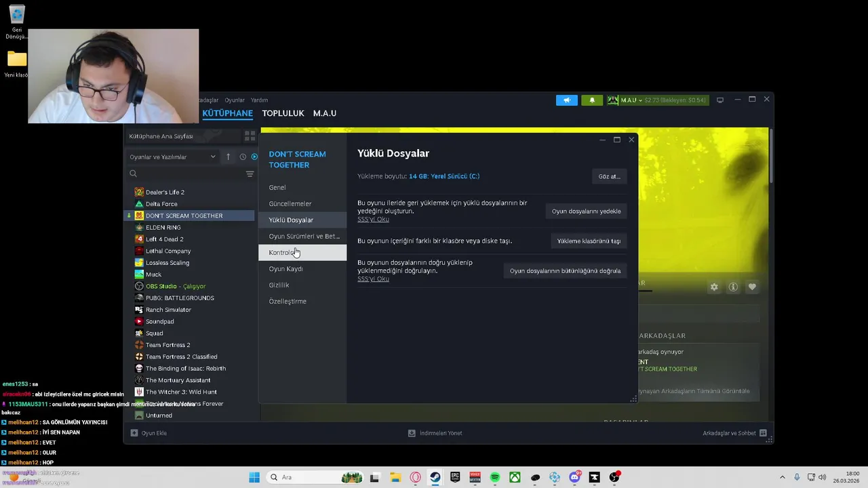This screenshot has height=488, width=868.
Task: Go to Kütüphane Ana Sayfası
Action: point(183,136)
